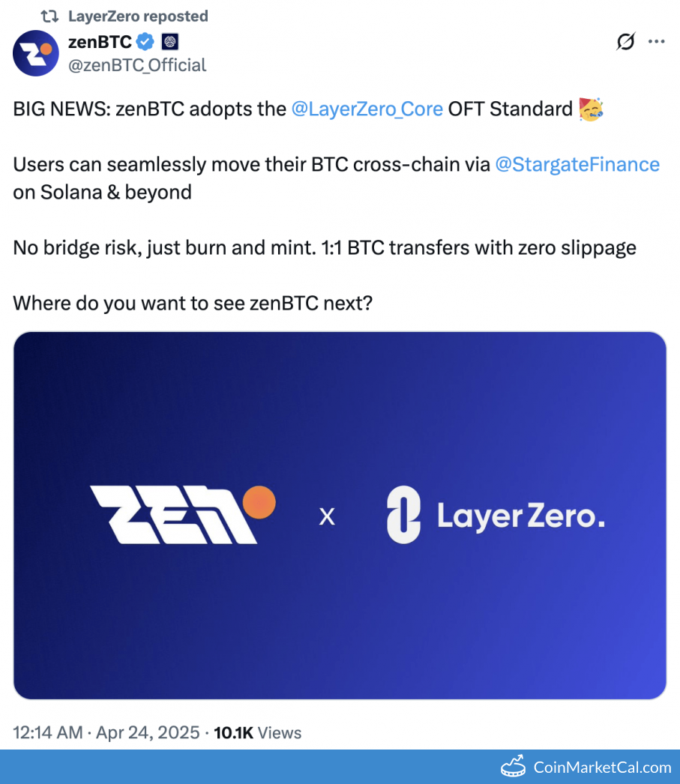The image size is (680, 784).
Task: Open the @StargateFinance mention link
Action: coord(577,164)
